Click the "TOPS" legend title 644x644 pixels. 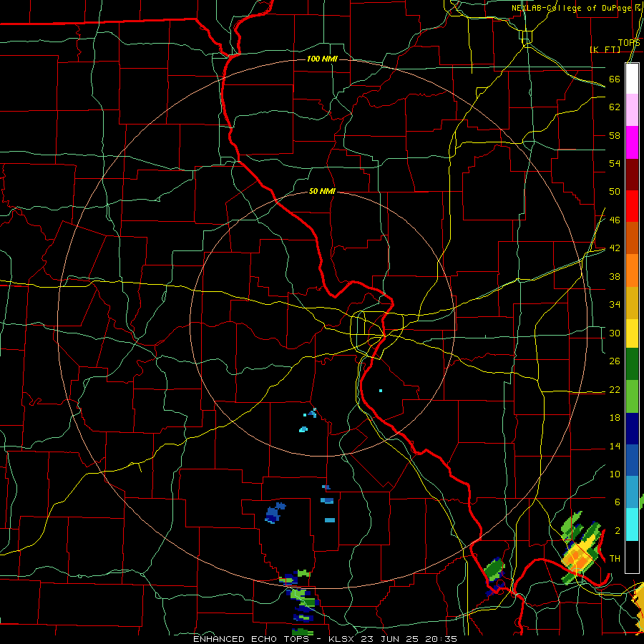[629, 43]
